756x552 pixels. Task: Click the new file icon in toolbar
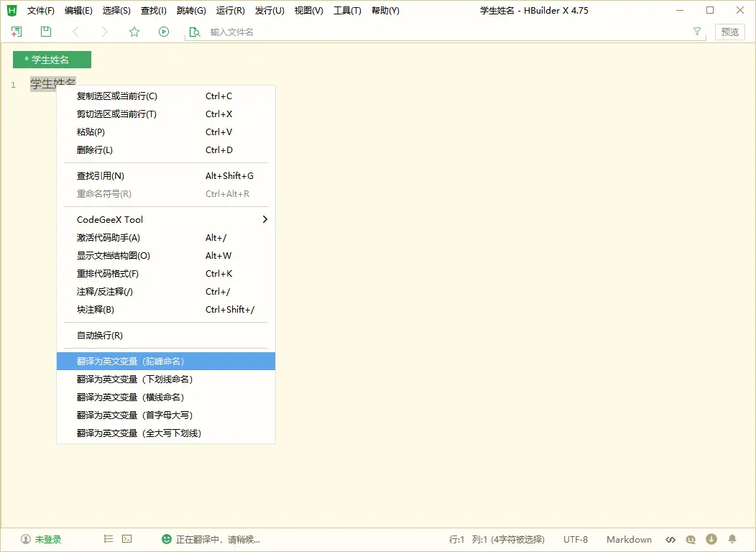click(17, 32)
